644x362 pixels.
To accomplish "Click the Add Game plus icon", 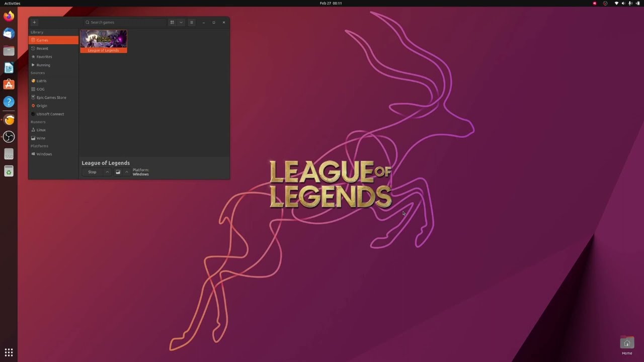I will [34, 22].
